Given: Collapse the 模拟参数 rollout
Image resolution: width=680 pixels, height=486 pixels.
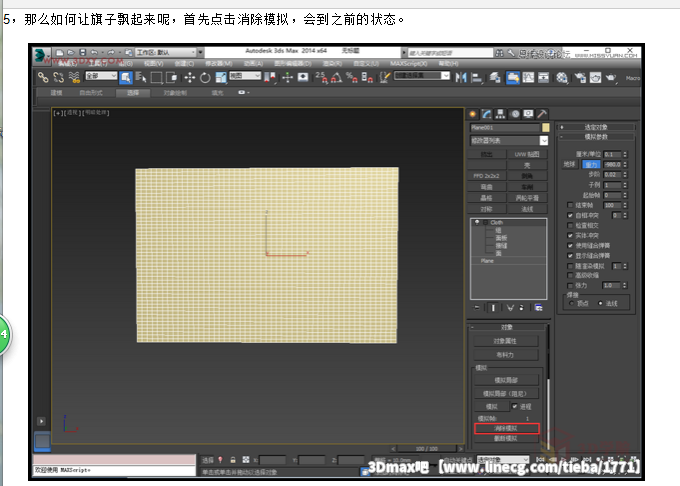Looking at the screenshot, I should click(596, 137).
